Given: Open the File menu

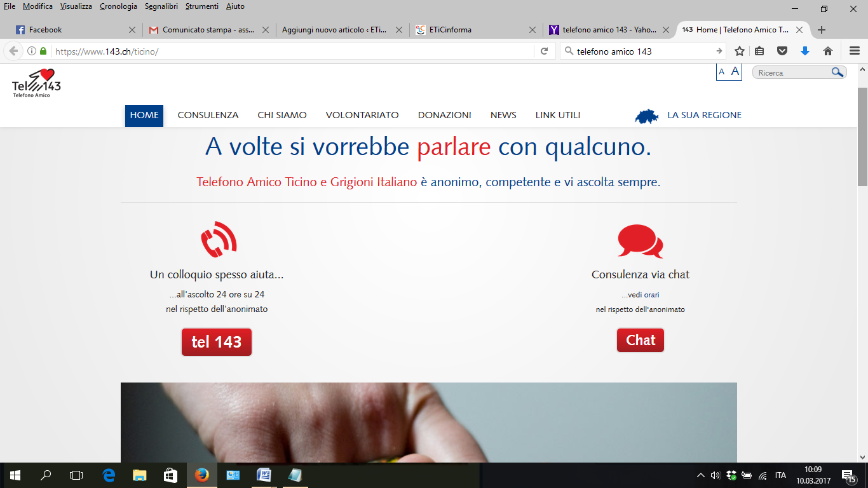Looking at the screenshot, I should (x=10, y=6).
